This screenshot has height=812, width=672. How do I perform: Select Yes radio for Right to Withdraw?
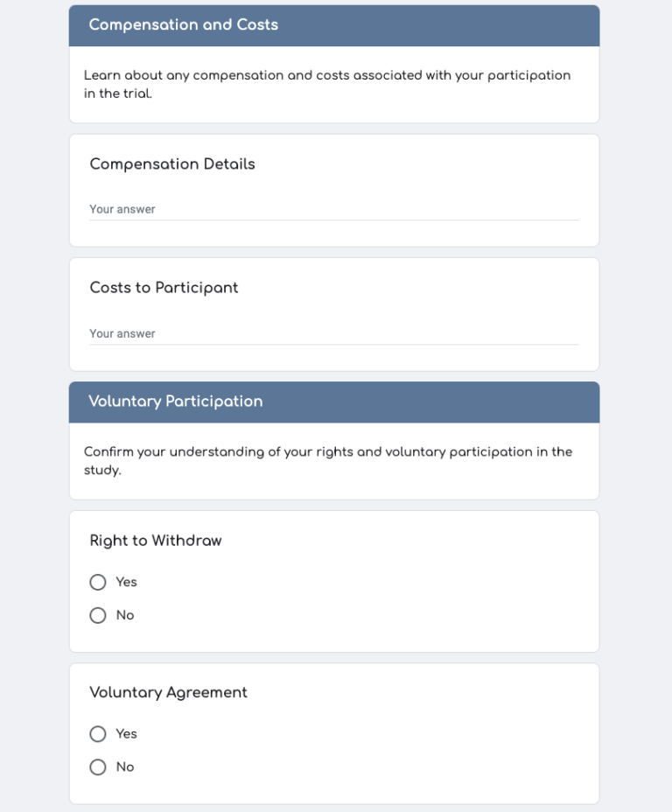pos(98,583)
